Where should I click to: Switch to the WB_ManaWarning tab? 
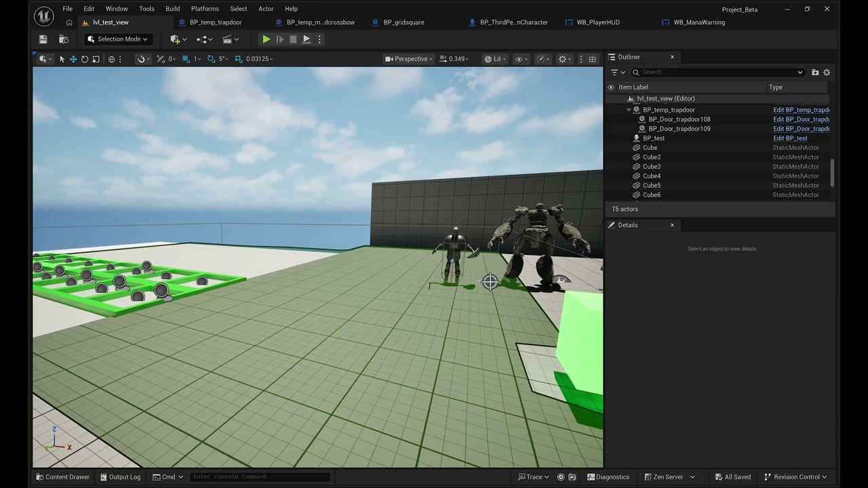(x=698, y=22)
